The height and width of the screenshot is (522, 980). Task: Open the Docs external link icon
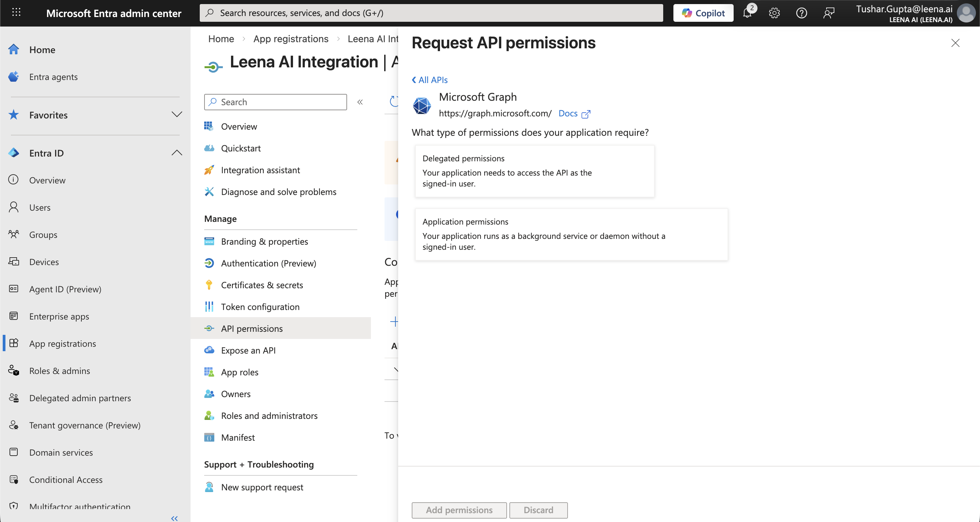[586, 114]
